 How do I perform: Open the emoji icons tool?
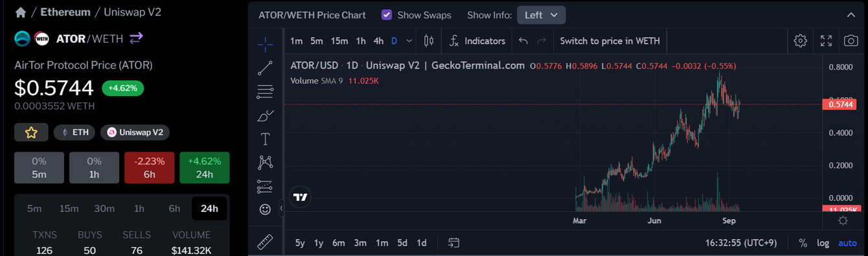265,209
